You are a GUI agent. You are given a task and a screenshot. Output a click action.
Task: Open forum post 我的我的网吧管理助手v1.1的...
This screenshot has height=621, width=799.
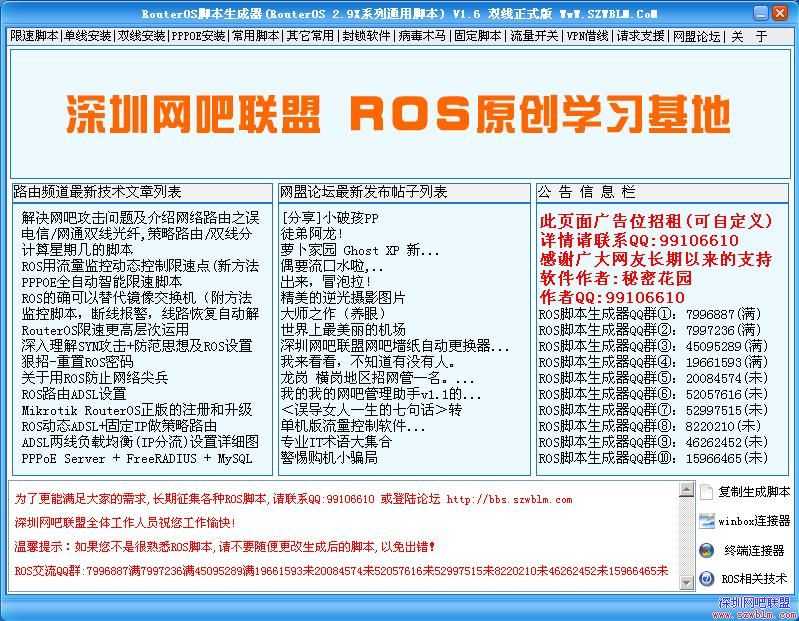point(381,394)
